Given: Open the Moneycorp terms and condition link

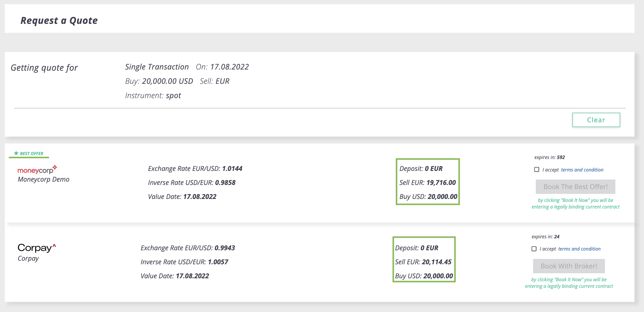Looking at the screenshot, I should pos(582,170).
